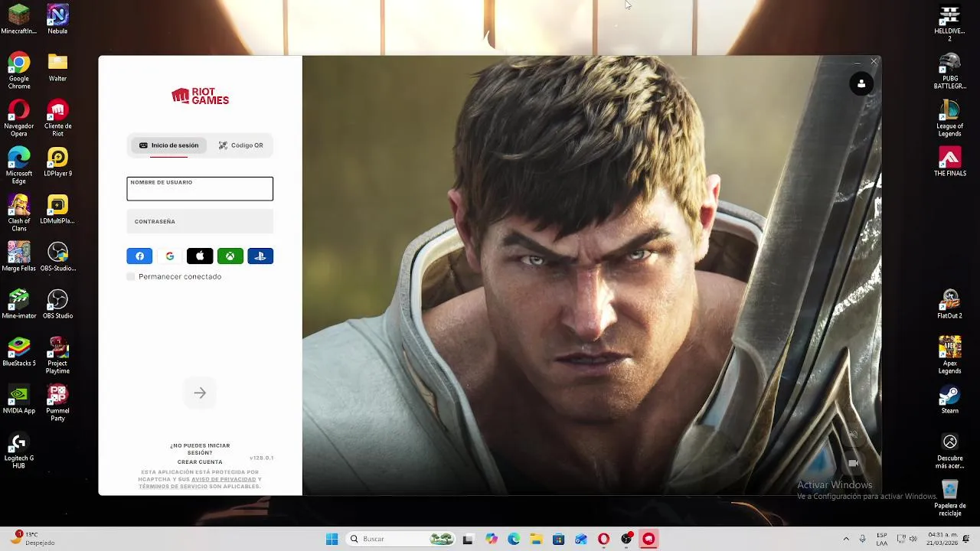
Task: Open OBS-Studio installer desktop shortcut
Action: click(57, 257)
